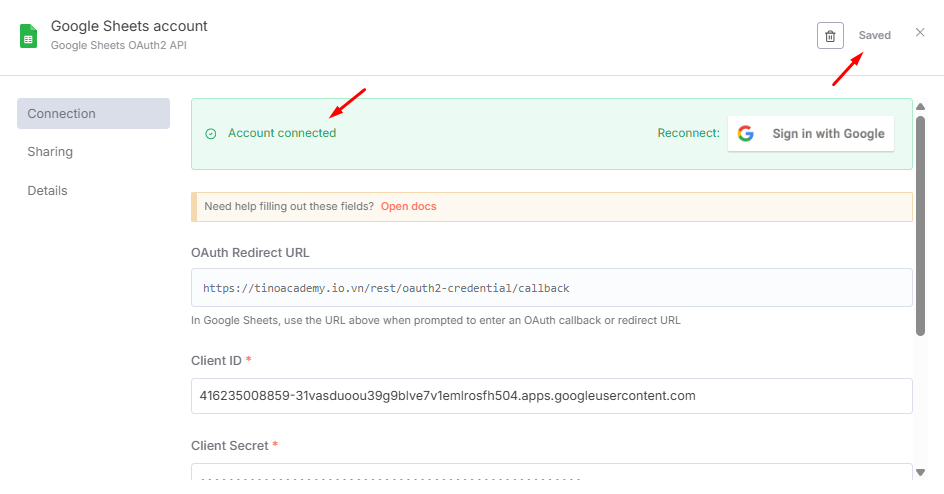The height and width of the screenshot is (494, 944).
Task: Click the Google logo icon
Action: point(746,134)
